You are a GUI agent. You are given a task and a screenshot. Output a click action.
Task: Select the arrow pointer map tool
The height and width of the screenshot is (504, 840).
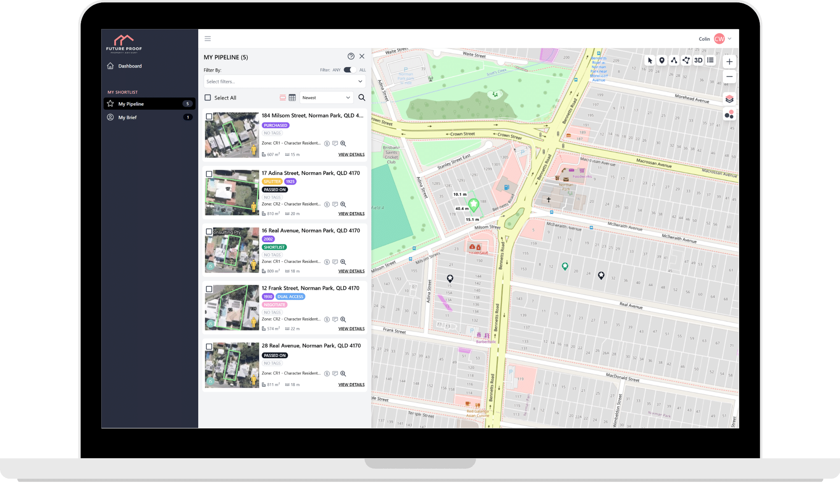pos(650,60)
